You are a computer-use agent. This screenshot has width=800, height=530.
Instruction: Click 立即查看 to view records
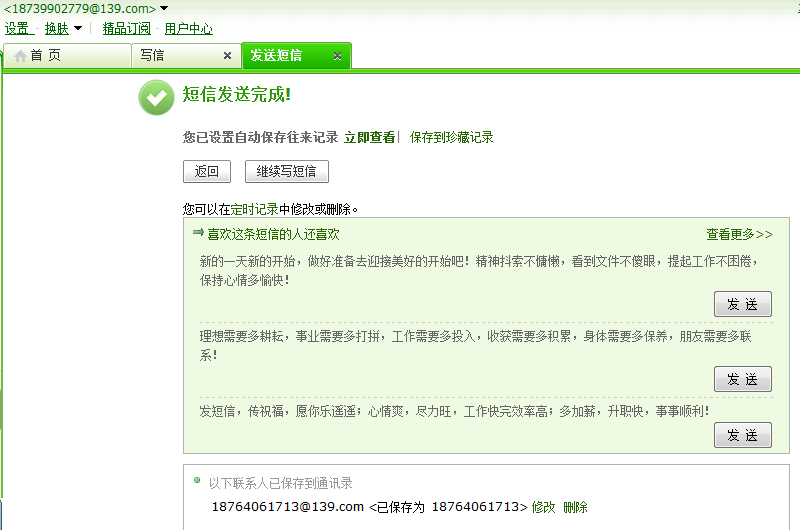(x=369, y=138)
